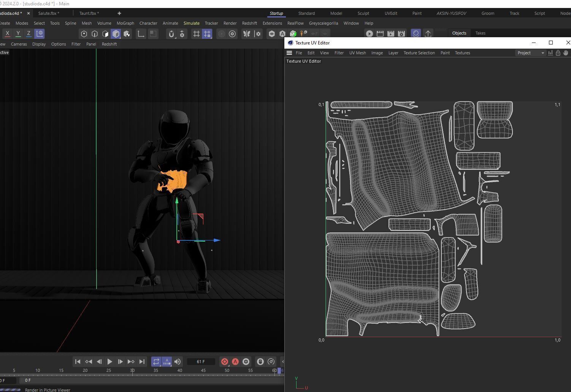Open Textures menu in UV Editor
Viewport: 571px width, 392px height.
pos(463,53)
